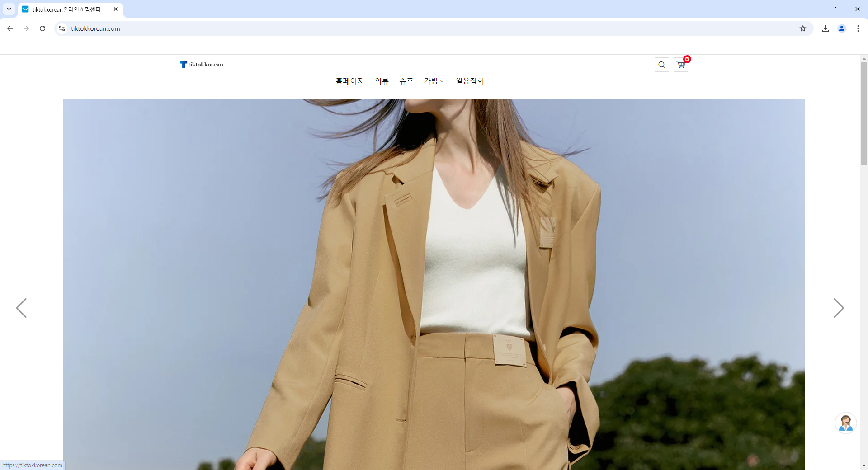
Task: Show next banner slide arrow
Action: 839,308
